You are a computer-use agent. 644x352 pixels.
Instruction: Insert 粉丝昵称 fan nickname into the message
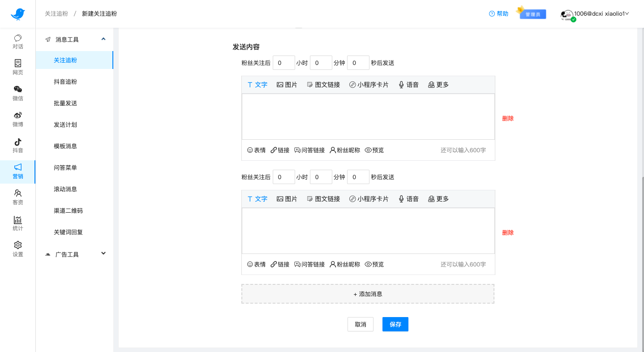click(x=344, y=150)
